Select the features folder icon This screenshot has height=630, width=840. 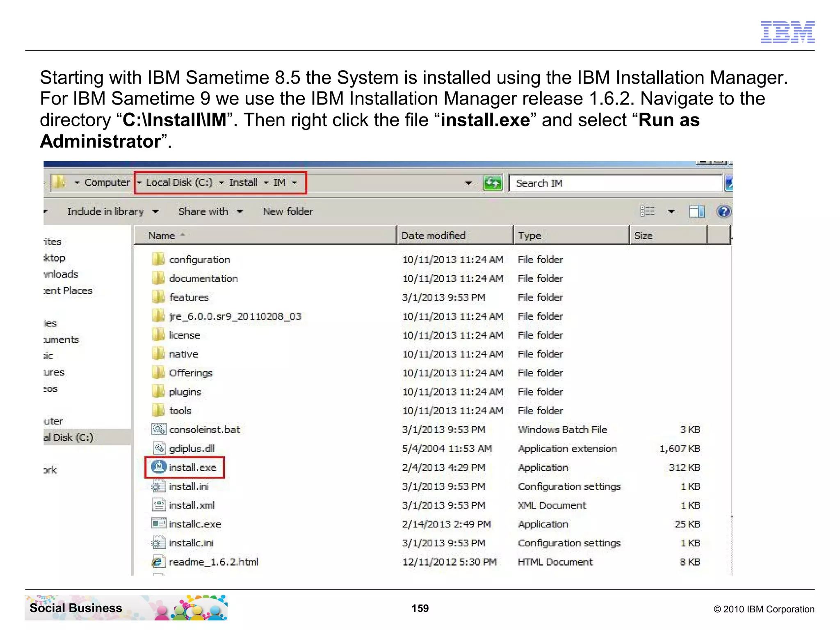click(158, 297)
